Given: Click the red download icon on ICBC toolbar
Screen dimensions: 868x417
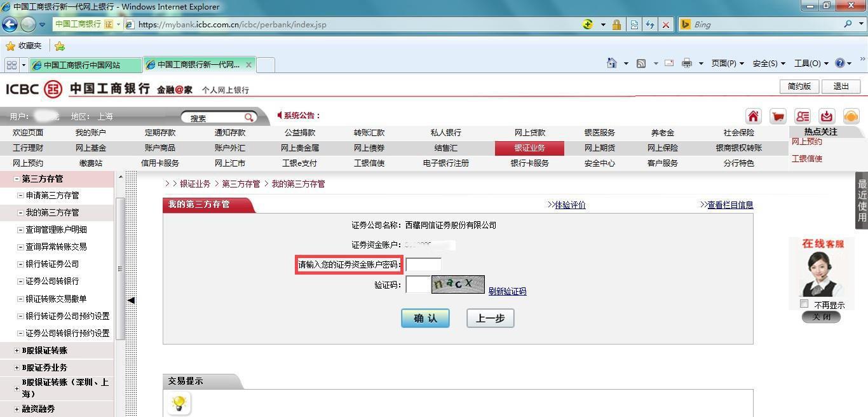Looking at the screenshot, I should point(827,116).
